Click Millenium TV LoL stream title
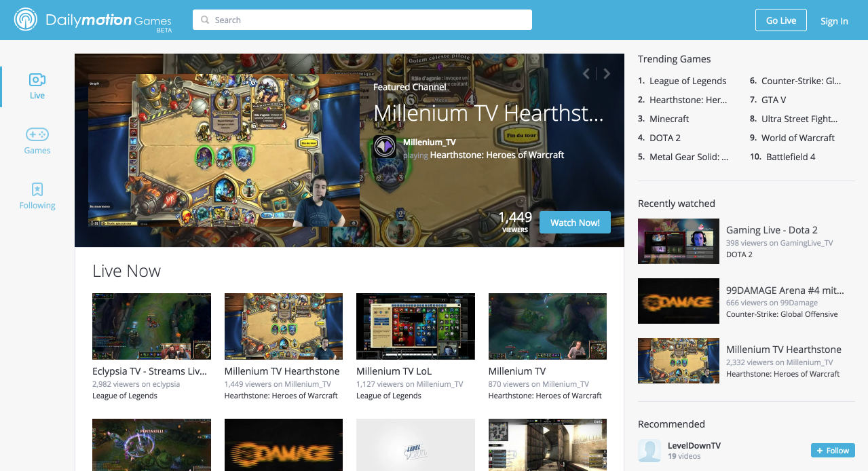 click(394, 371)
